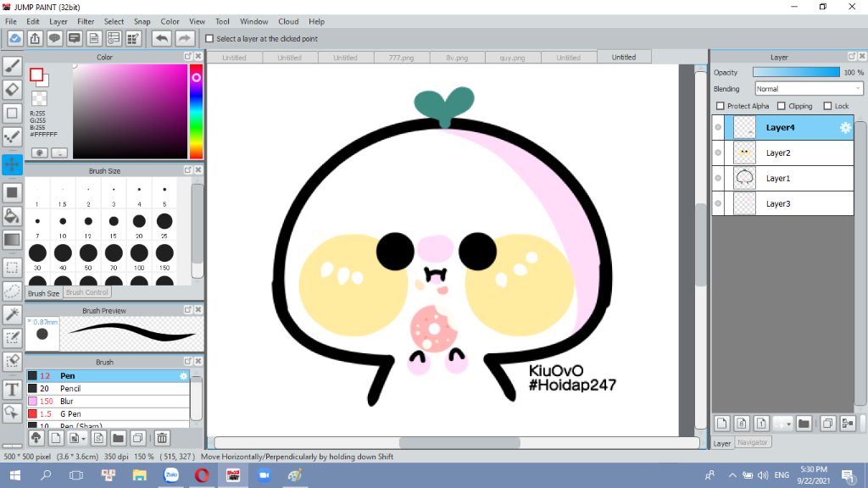Toggle visibility of Layer3
The height and width of the screenshot is (488, 868).
pyautogui.click(x=718, y=203)
